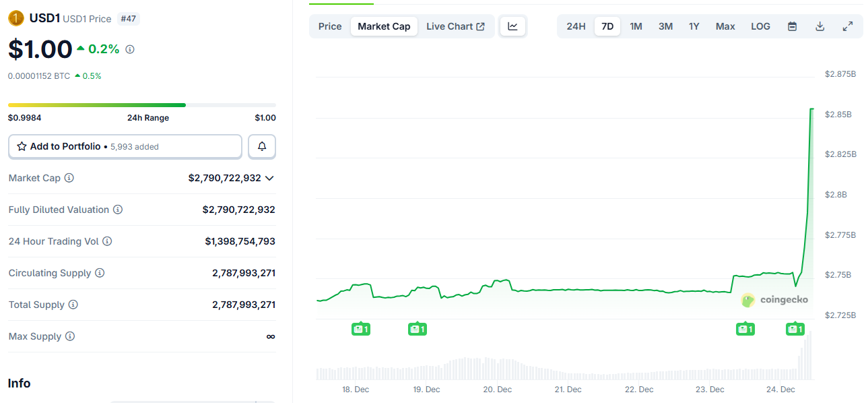Open the Circulating Supply tooltip
868x403 pixels.
point(100,273)
